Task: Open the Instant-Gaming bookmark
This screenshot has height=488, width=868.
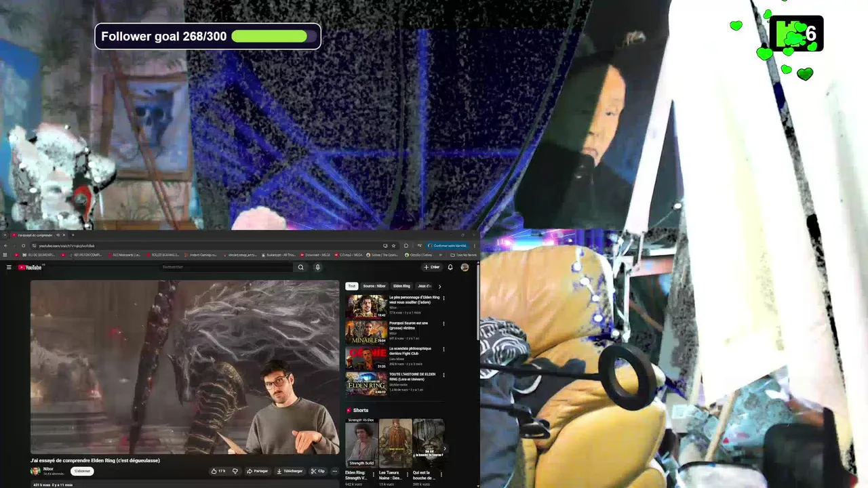Action: 201,255
